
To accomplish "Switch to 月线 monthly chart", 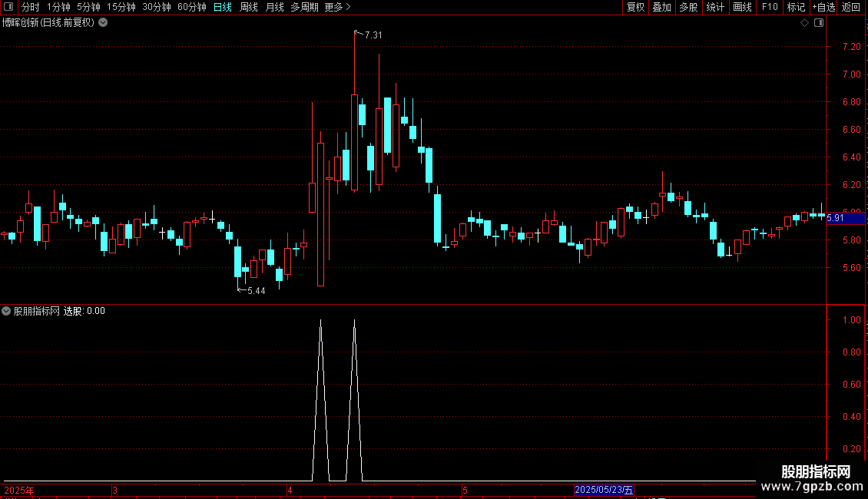I will 274,7.
